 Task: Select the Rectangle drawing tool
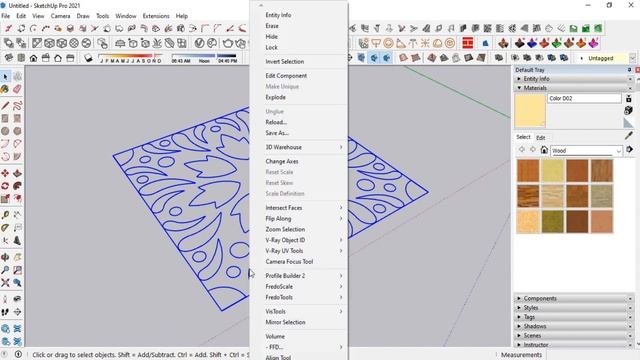pyautogui.click(x=5, y=118)
